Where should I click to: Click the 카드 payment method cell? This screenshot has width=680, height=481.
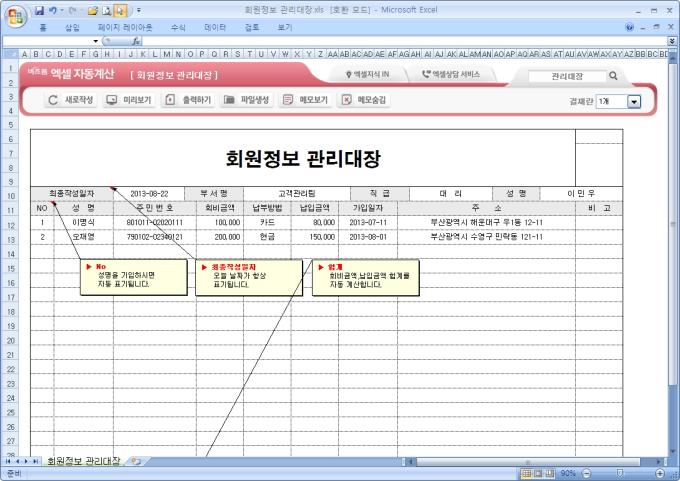[x=267, y=222]
